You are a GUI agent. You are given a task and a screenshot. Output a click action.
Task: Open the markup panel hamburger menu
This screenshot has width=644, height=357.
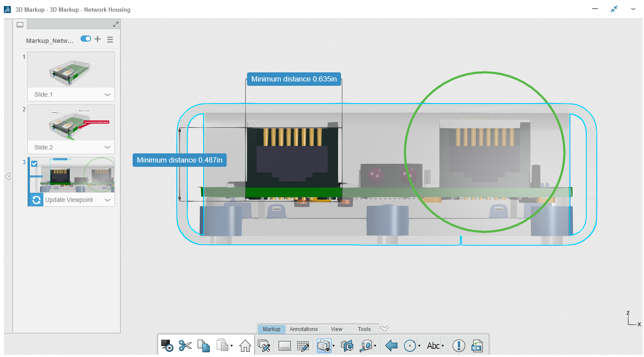point(110,39)
